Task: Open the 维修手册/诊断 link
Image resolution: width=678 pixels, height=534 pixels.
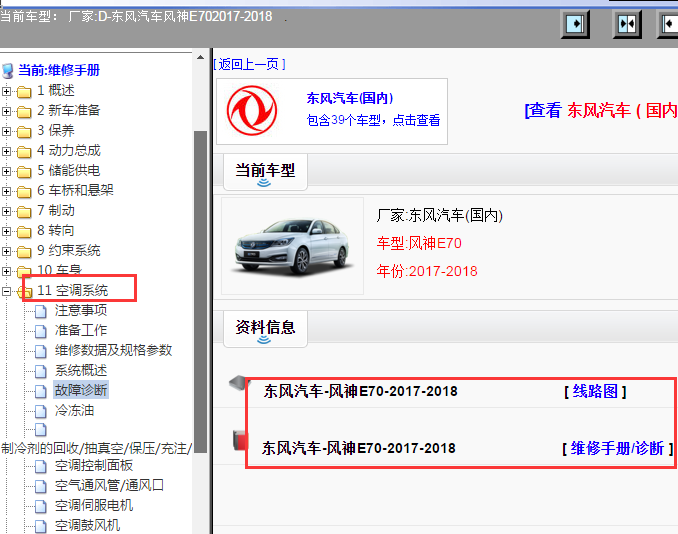Action: point(617,448)
